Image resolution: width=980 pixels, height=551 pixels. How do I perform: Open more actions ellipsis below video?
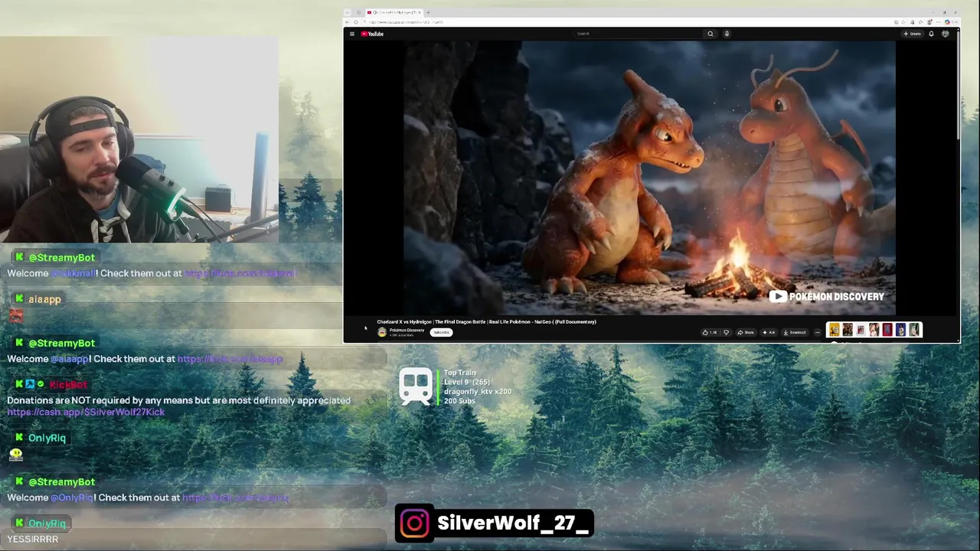817,332
